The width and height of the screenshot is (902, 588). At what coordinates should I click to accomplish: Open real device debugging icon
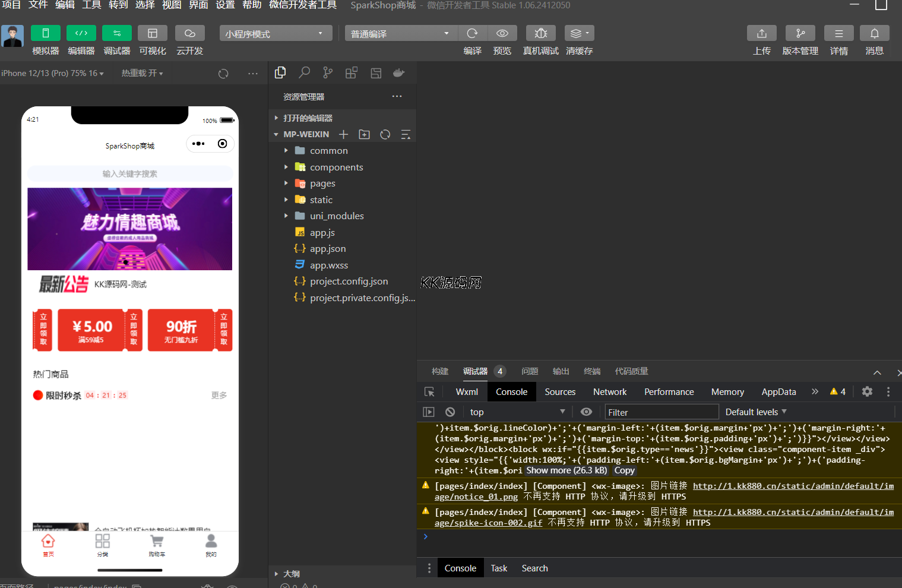coord(540,33)
